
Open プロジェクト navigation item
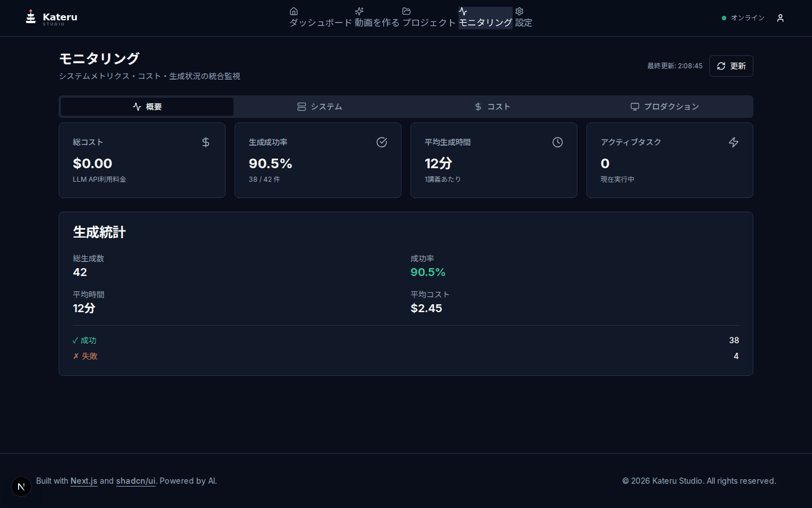[429, 17]
